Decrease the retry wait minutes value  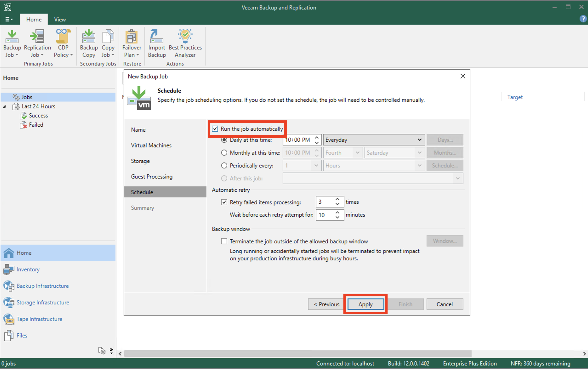(x=337, y=217)
